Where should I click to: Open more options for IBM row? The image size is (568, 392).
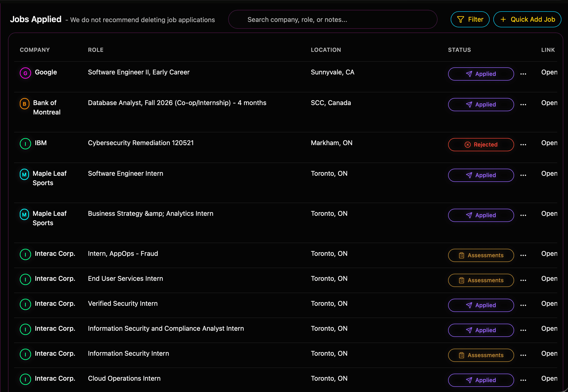click(523, 145)
